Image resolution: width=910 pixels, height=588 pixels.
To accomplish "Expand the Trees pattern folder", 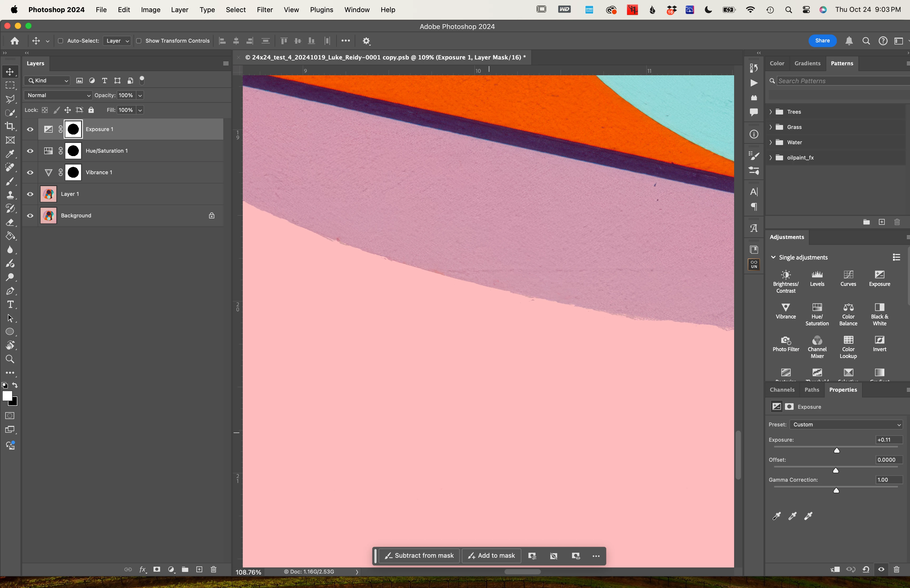I will point(771,112).
